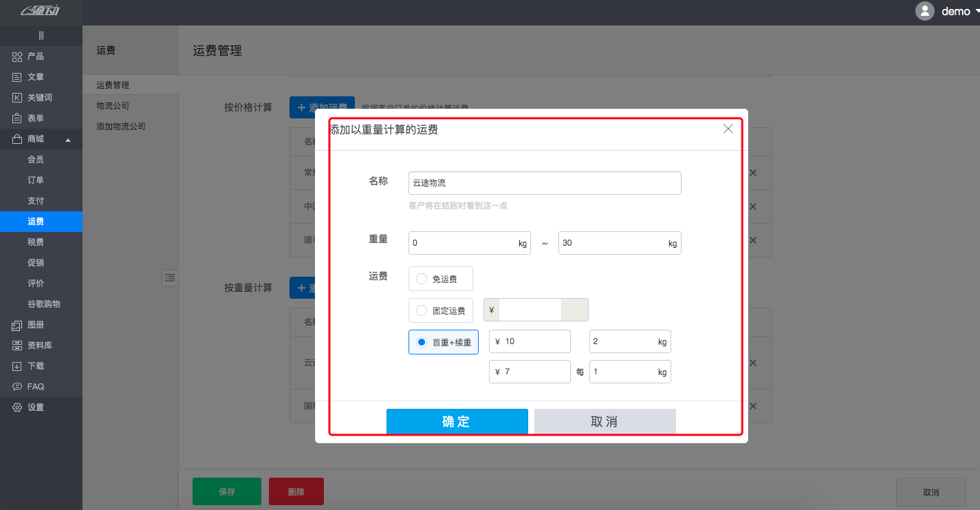
Task: Collapse sidebar using the fold panel icon
Action: coord(170,277)
